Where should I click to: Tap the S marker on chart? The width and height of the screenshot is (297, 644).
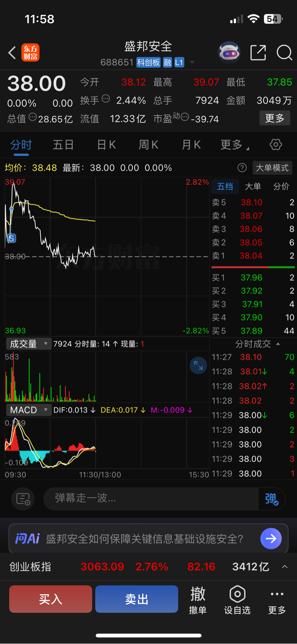tap(12, 239)
